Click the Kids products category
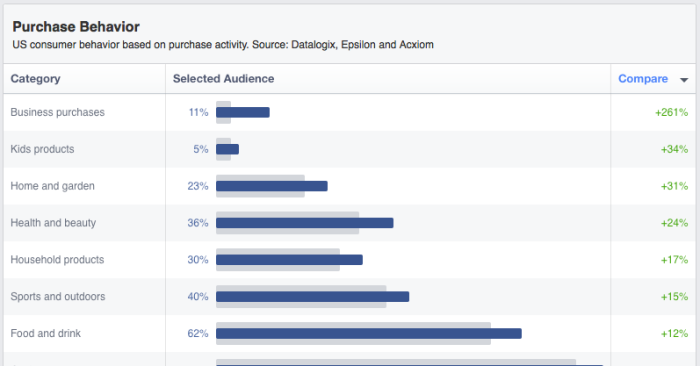Image resolution: width=700 pixels, height=366 pixels. click(42, 150)
